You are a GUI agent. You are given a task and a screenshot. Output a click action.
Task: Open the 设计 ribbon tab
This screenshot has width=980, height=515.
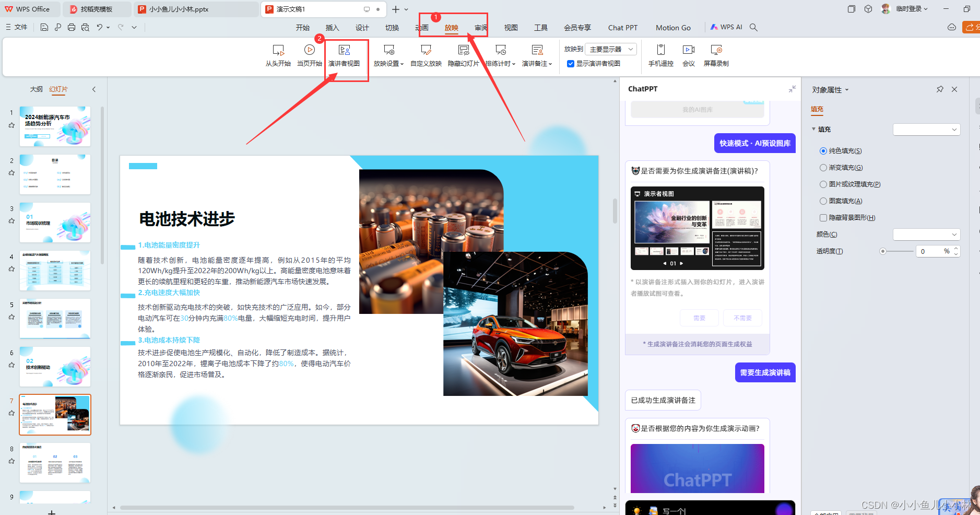point(362,28)
